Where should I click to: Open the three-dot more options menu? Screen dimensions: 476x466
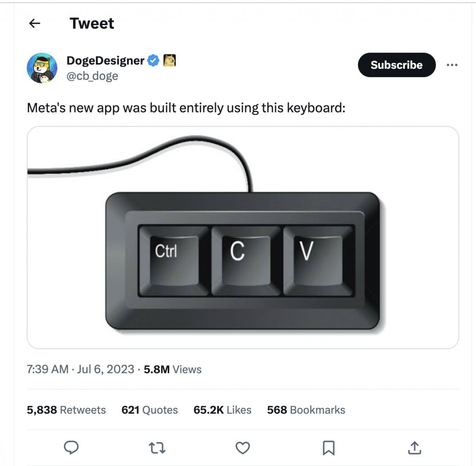452,65
